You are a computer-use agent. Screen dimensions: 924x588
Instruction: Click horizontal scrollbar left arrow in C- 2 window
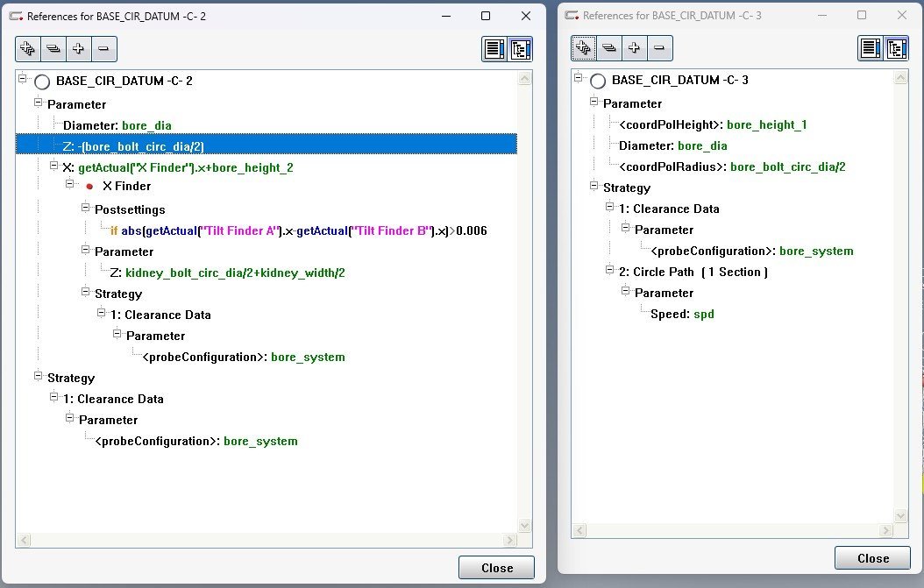pyautogui.click(x=24, y=541)
